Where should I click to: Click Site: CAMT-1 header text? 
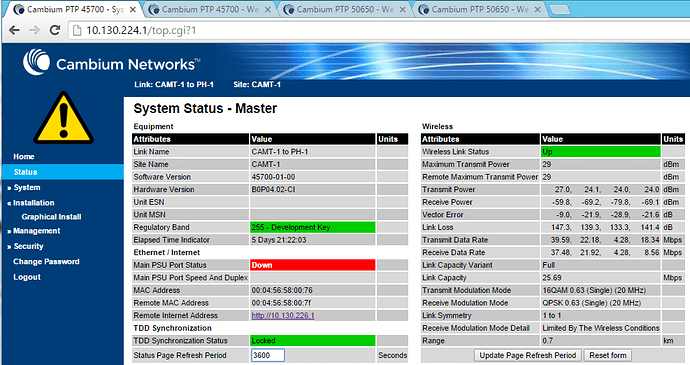pos(257,84)
